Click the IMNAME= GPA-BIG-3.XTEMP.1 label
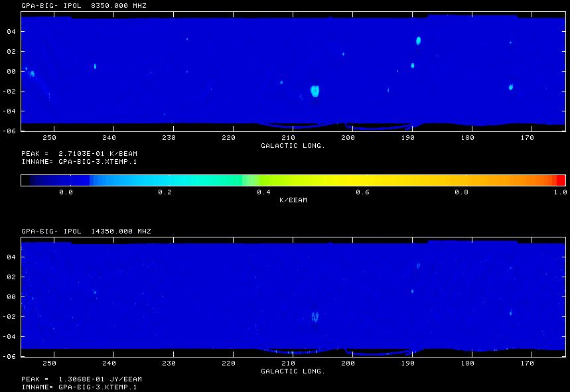Screen dimensions: 570x392 pos(79,162)
